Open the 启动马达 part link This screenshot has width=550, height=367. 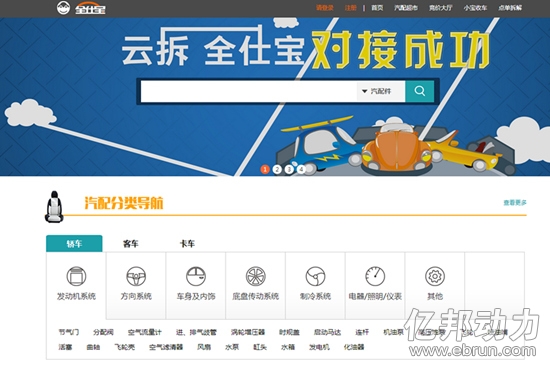[327, 332]
